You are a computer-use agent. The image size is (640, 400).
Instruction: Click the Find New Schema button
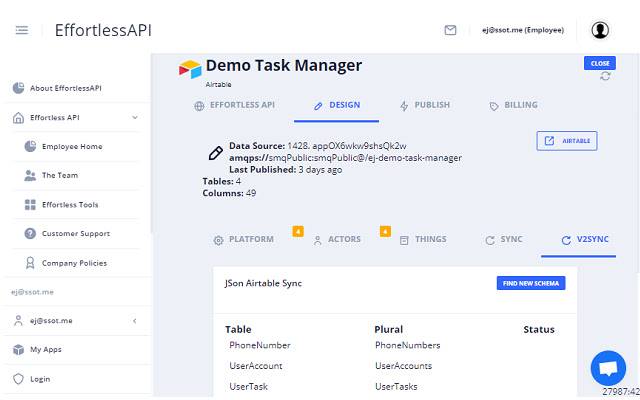coord(531,283)
